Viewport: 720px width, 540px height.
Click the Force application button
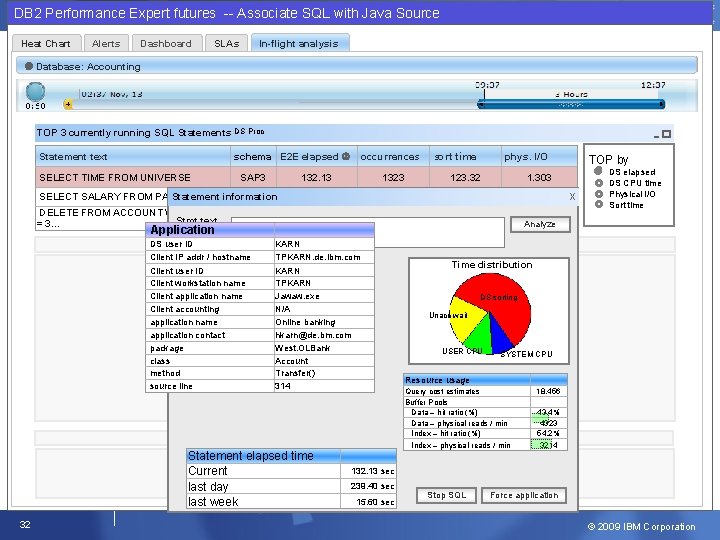click(x=523, y=495)
